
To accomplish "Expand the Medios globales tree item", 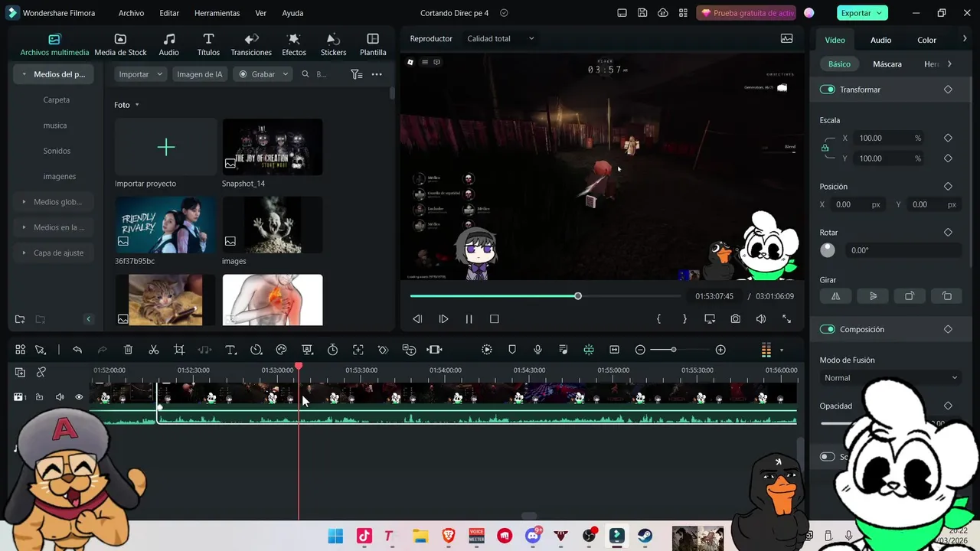I will pos(24,202).
